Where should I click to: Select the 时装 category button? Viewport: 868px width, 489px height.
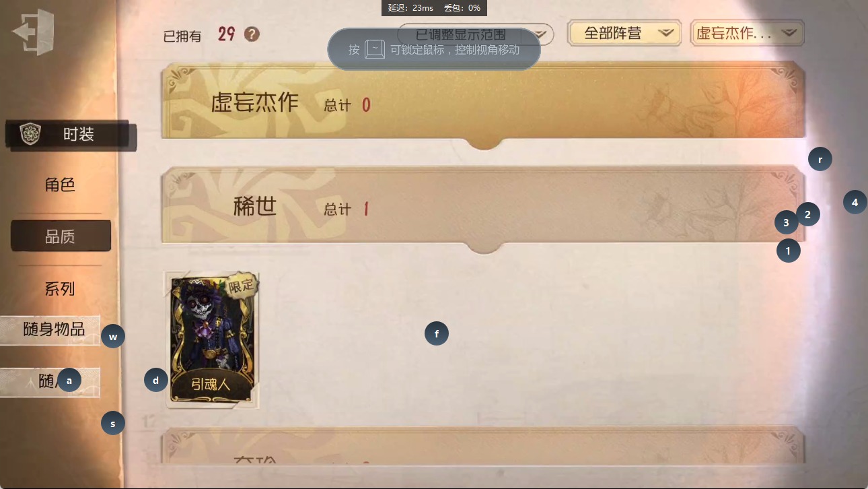[x=71, y=135]
